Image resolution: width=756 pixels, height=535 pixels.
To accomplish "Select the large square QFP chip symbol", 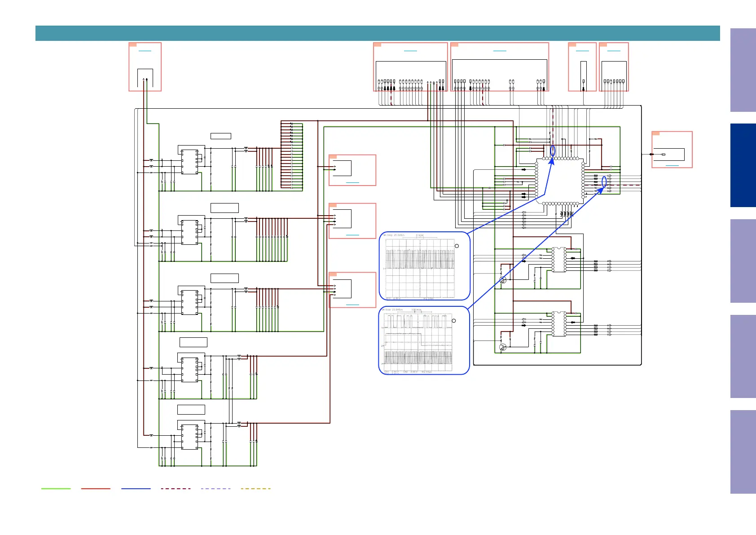I will [x=560, y=181].
